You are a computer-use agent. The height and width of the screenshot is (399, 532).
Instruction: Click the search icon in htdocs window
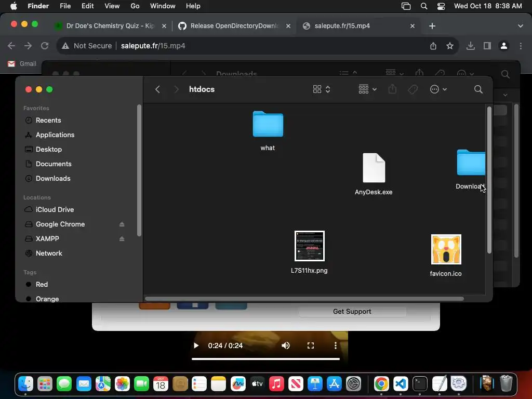(x=478, y=89)
